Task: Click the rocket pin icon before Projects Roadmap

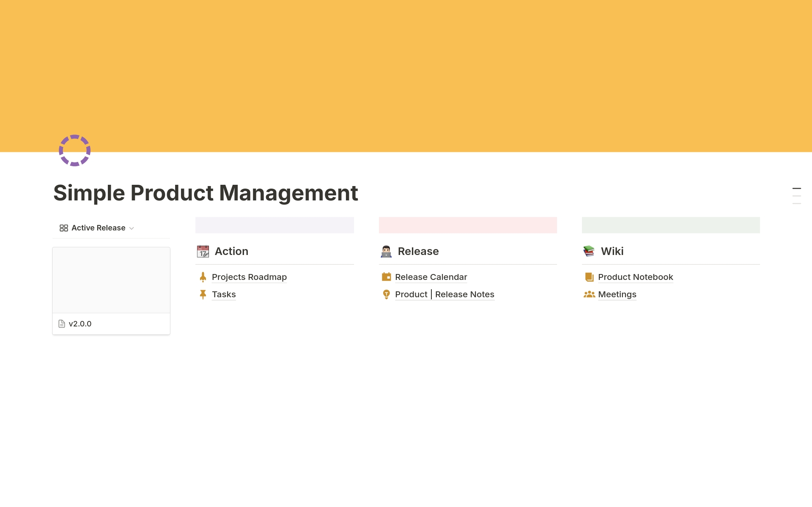Action: tap(203, 277)
